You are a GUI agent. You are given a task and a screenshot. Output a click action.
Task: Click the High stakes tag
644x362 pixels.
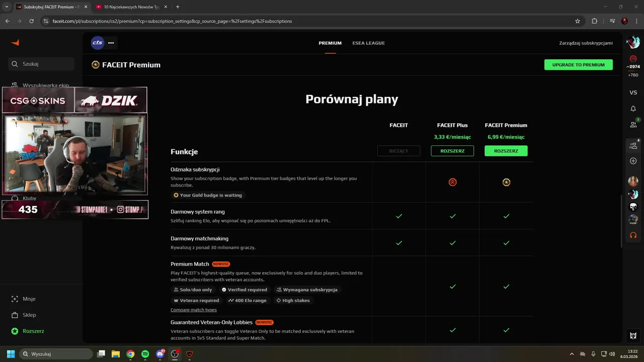click(x=293, y=300)
